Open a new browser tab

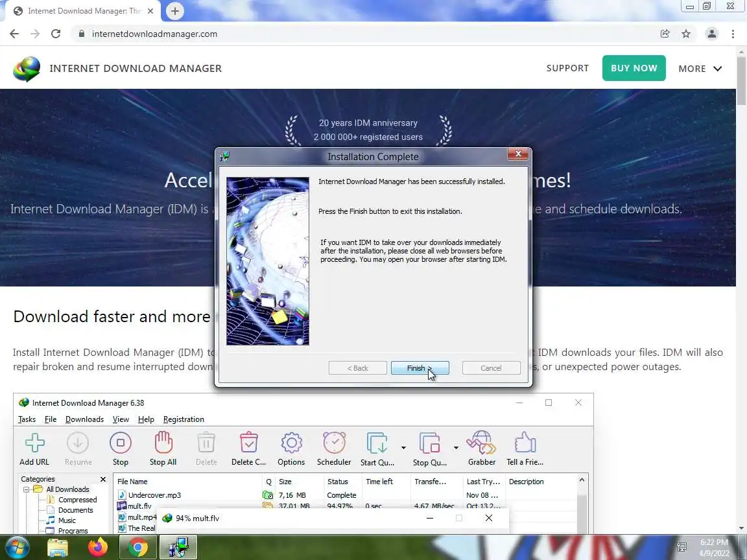click(x=175, y=11)
